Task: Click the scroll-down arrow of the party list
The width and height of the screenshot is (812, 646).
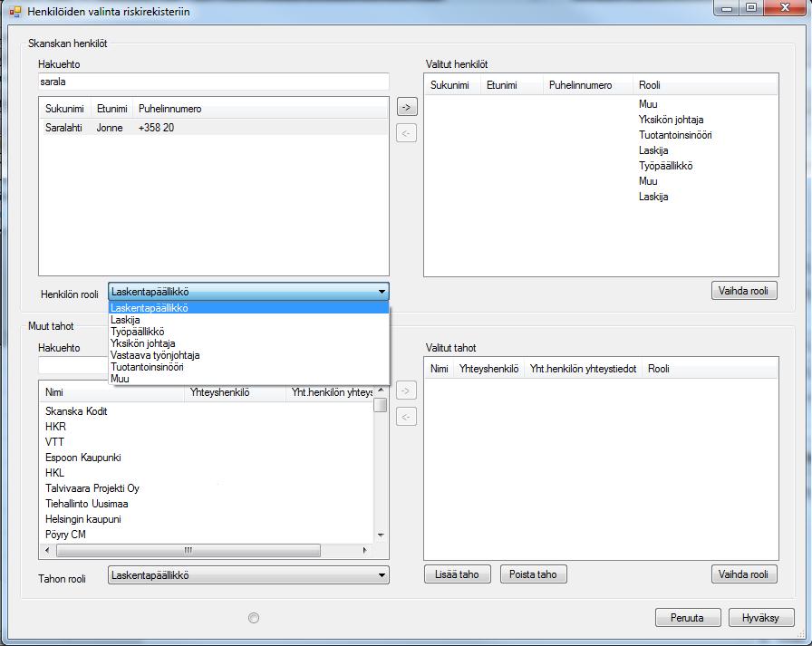Action: [x=381, y=535]
